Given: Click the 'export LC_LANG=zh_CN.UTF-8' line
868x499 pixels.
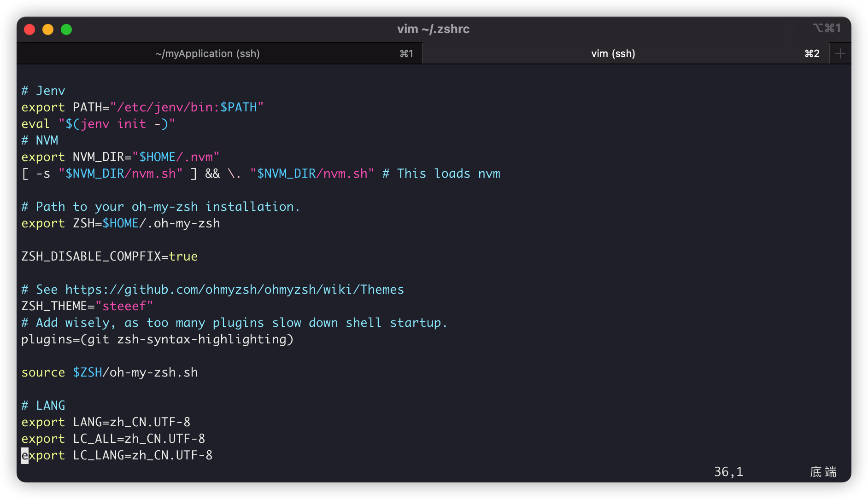Looking at the screenshot, I should tap(117, 455).
